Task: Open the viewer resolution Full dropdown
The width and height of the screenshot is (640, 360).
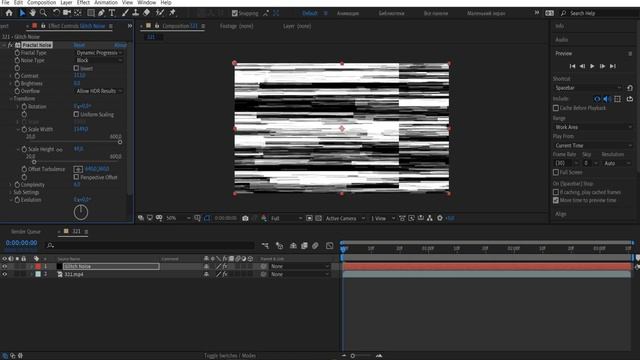Action: [x=286, y=218]
